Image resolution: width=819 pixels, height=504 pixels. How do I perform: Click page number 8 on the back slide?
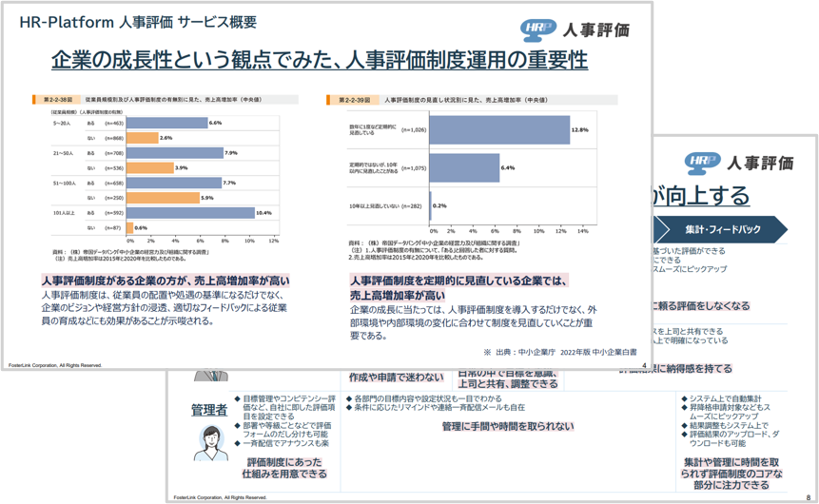pyautogui.click(x=809, y=497)
